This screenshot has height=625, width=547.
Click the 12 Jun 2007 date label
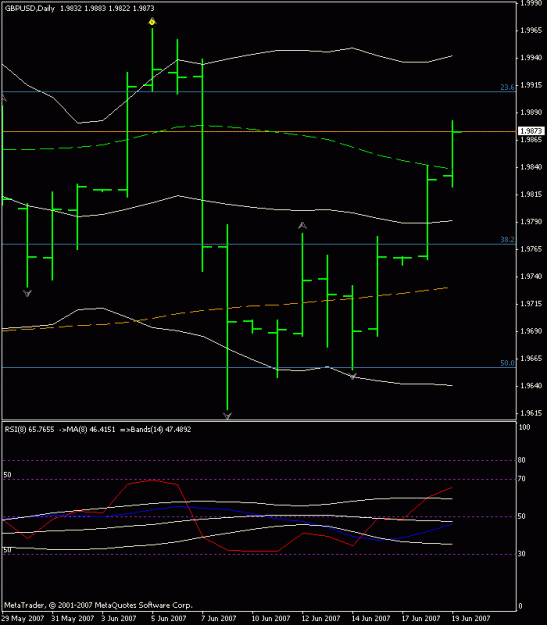[321, 618]
